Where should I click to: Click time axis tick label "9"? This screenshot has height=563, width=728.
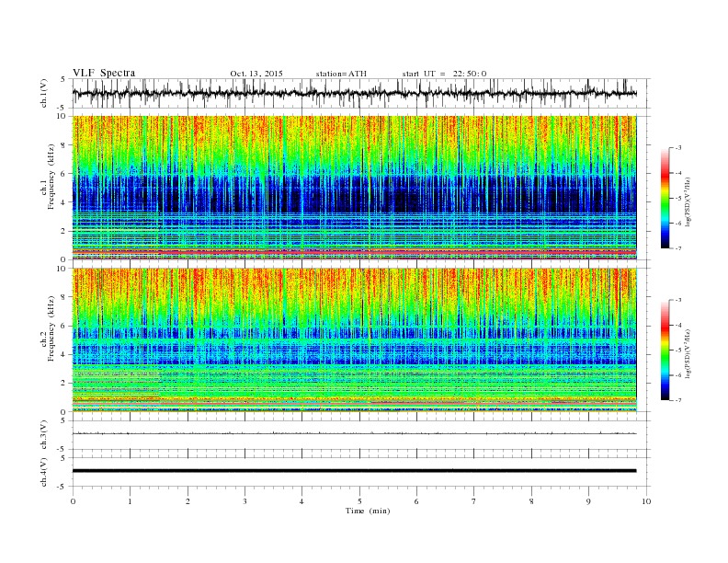(588, 501)
